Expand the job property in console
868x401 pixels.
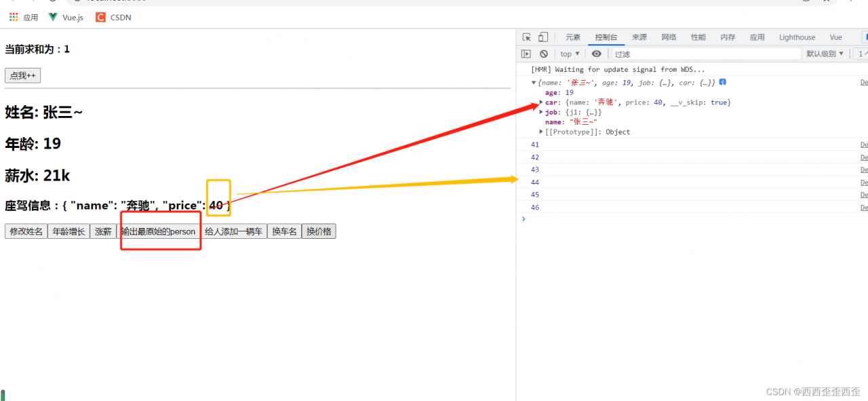pos(541,112)
